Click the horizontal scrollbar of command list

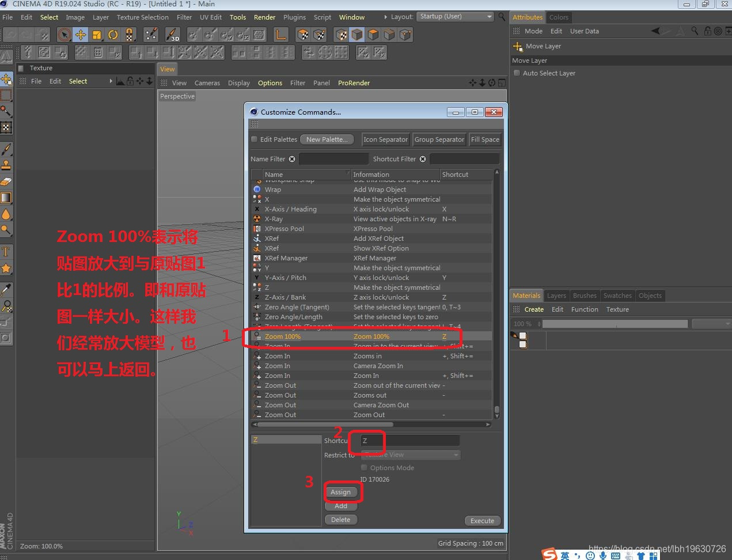coord(326,425)
